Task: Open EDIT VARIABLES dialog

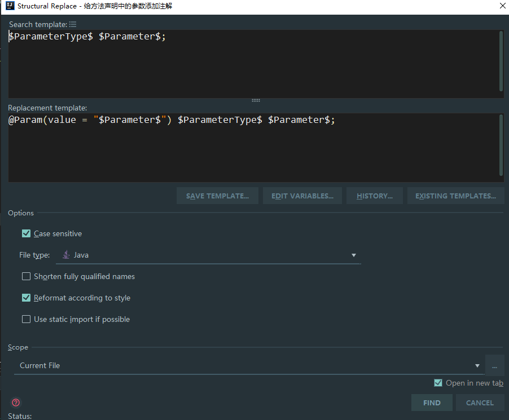Action: [x=302, y=196]
